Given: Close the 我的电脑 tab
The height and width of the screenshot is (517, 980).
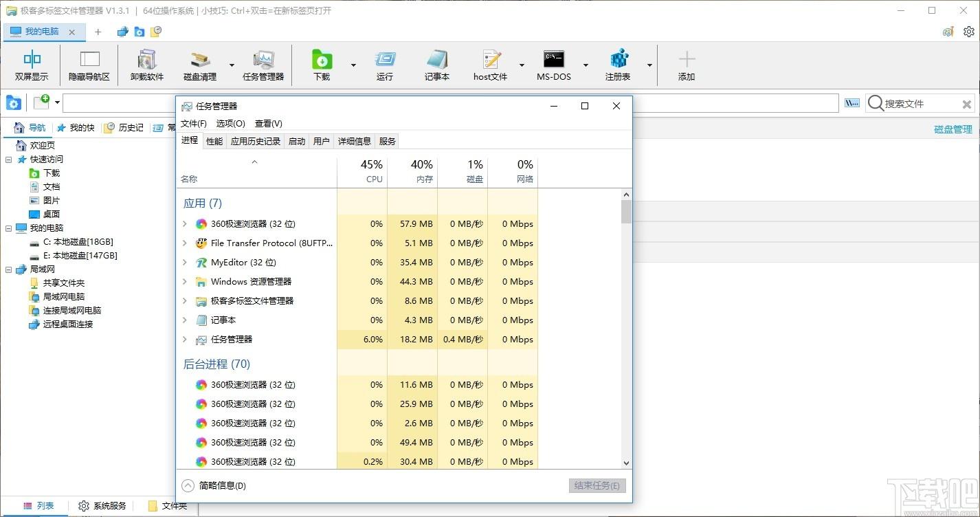Looking at the screenshot, I should [x=72, y=32].
